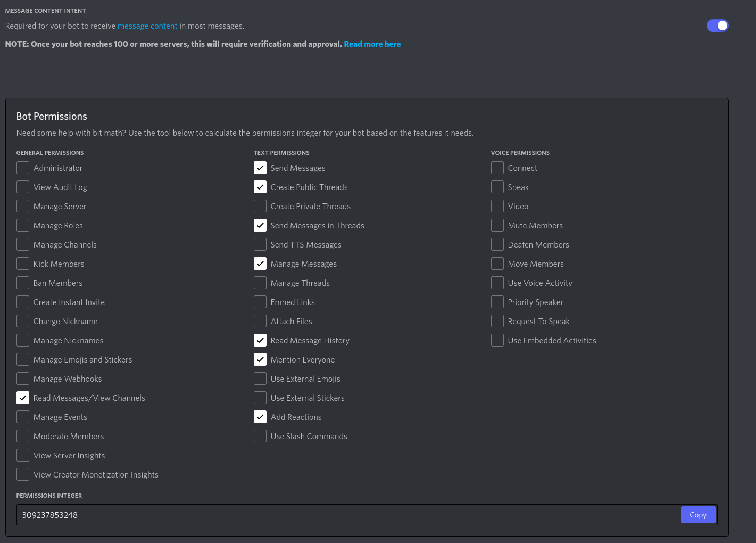Turn off the Message Content Intent toggle

[x=718, y=25]
